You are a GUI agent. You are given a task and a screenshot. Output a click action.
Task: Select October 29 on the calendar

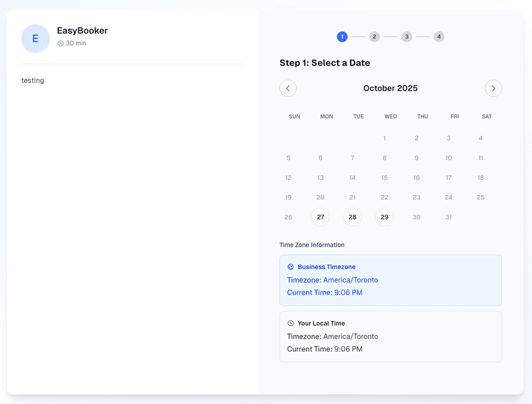click(x=384, y=217)
